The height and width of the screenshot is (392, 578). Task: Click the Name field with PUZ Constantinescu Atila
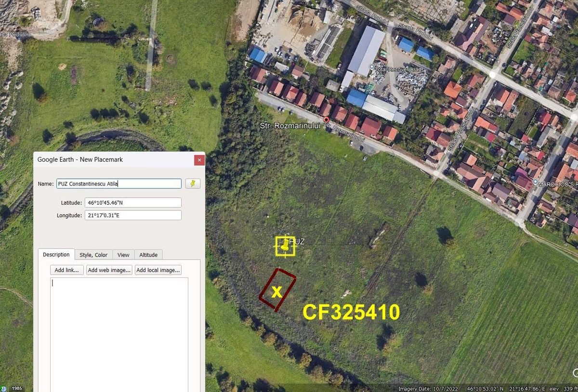119,183
